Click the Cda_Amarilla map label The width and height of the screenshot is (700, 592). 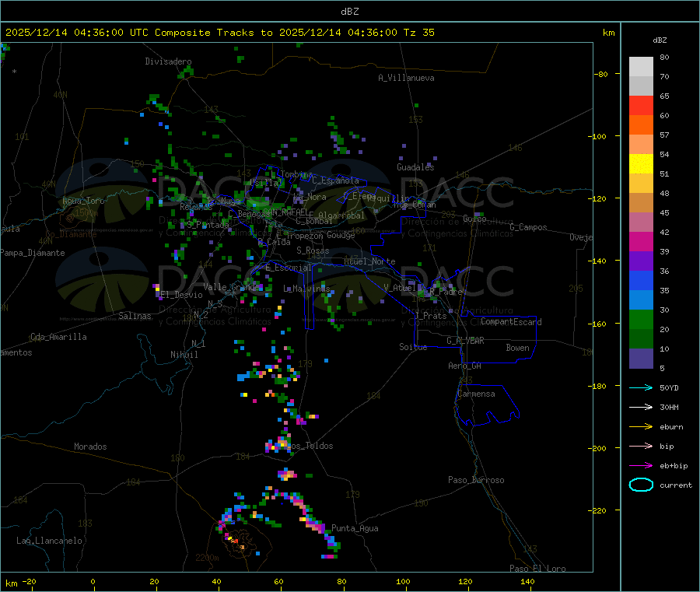click(58, 337)
